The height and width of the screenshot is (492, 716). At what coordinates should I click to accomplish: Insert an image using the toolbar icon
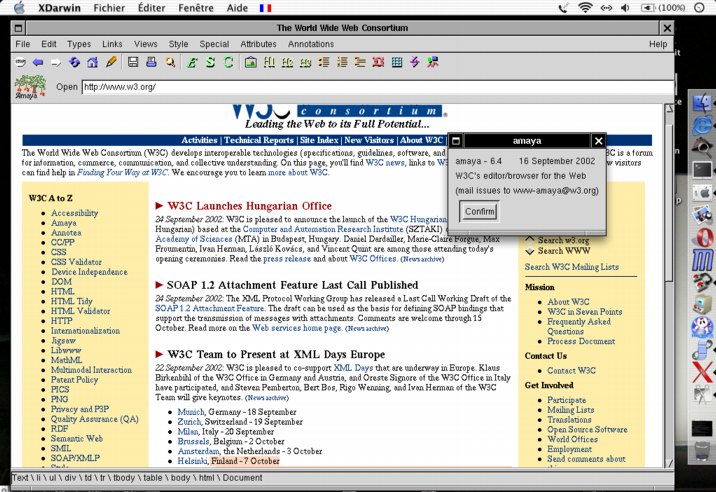tap(249, 62)
